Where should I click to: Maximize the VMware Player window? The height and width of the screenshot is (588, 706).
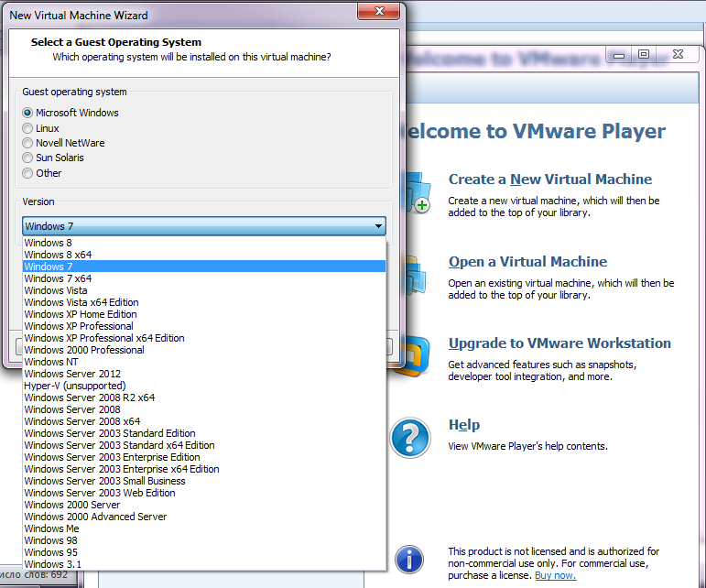coord(644,54)
